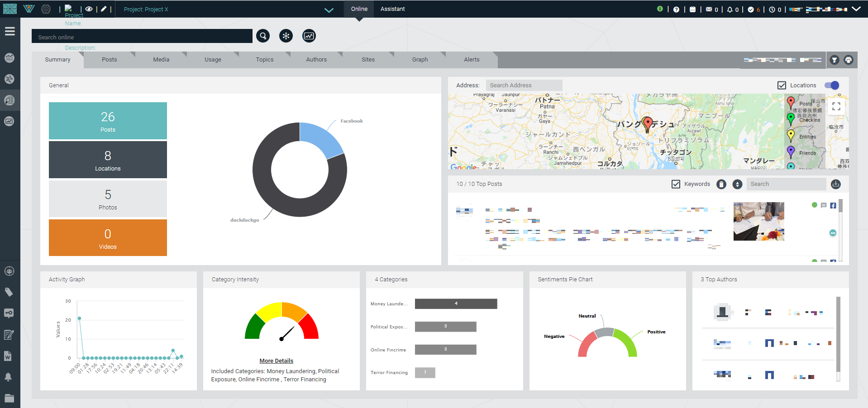Expand the user account menu chevron
This screenshot has height=408, width=868.
point(856,9)
